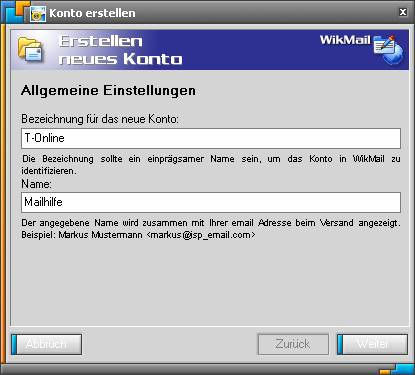Focus the Bezeichnung field containing T-Online

(x=211, y=138)
